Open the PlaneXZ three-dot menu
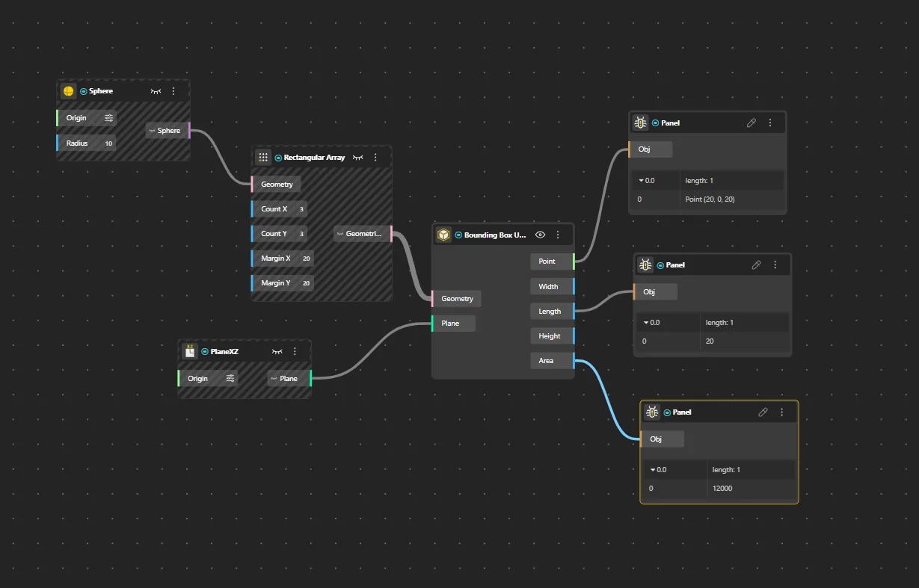The width and height of the screenshot is (919, 588). (295, 351)
